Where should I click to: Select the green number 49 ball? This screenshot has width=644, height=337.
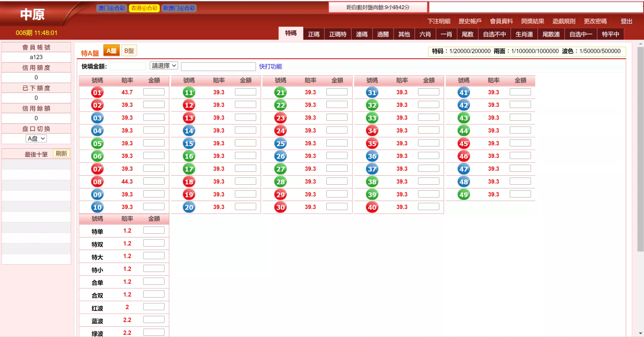(x=464, y=194)
